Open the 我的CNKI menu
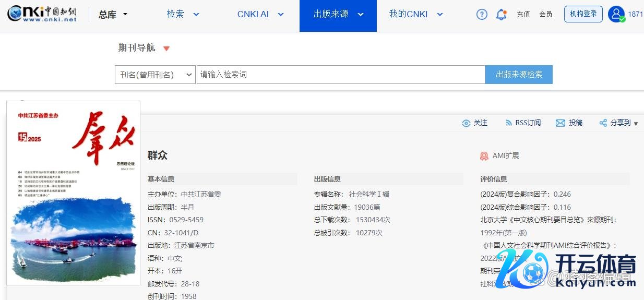The image size is (644, 300). [415, 14]
